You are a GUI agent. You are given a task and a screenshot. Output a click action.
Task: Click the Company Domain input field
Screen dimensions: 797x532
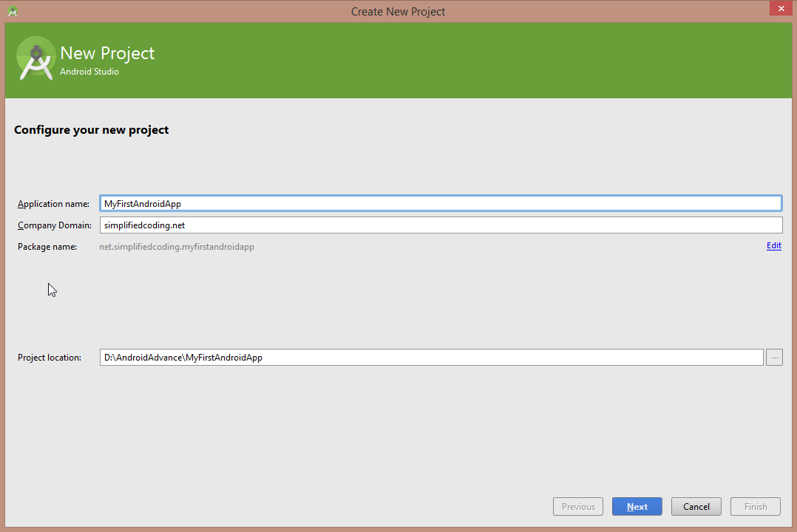click(441, 225)
